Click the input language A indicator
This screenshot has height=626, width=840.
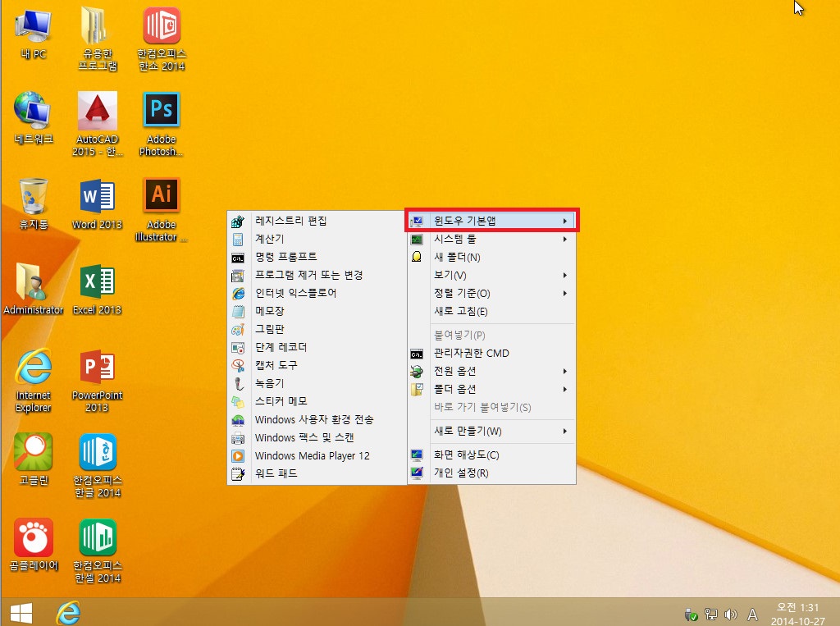(x=753, y=615)
